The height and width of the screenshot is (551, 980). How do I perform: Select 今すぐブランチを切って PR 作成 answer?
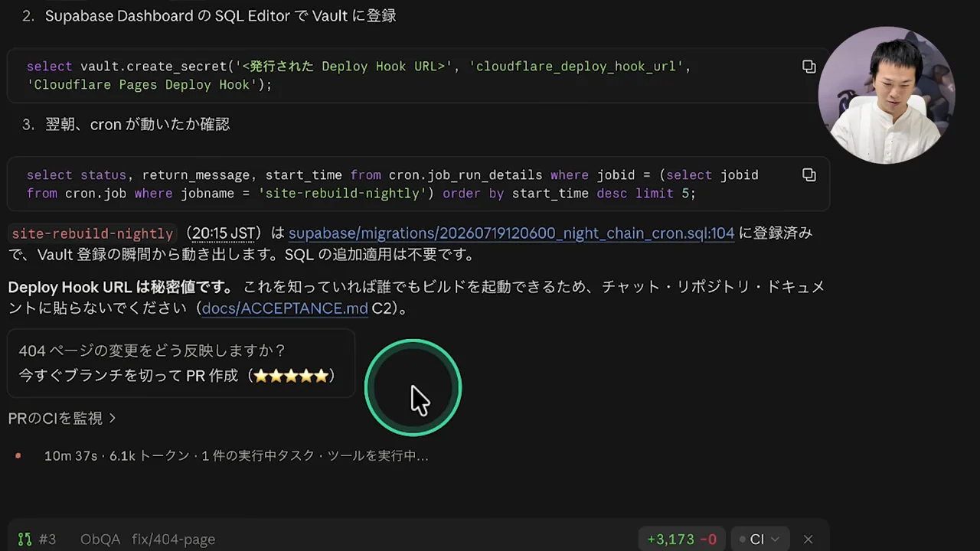click(177, 376)
